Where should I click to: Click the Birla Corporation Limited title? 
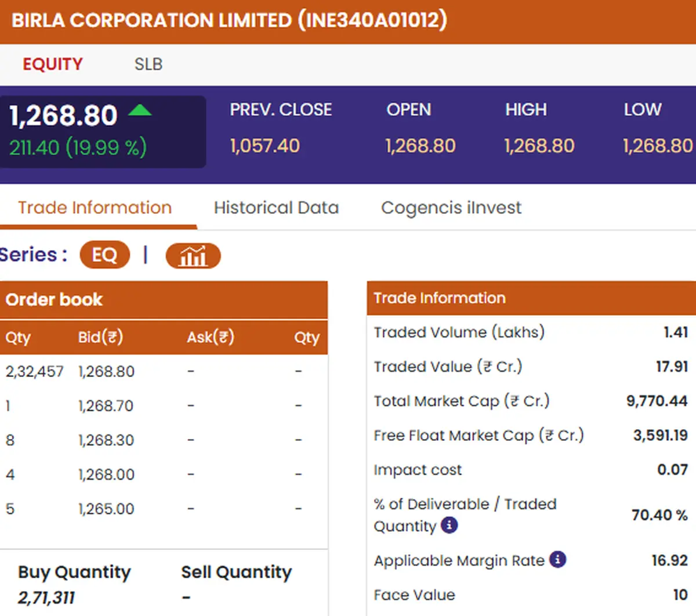[230, 20]
